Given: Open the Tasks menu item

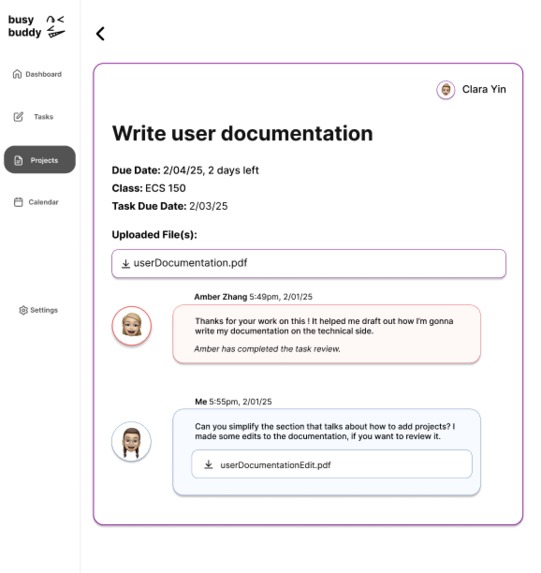Looking at the screenshot, I should [34, 117].
